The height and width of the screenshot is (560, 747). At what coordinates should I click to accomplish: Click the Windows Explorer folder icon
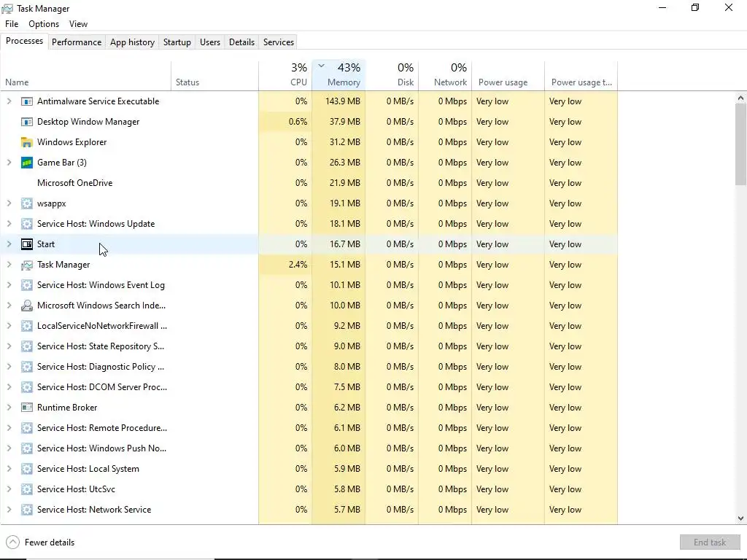[x=27, y=142]
